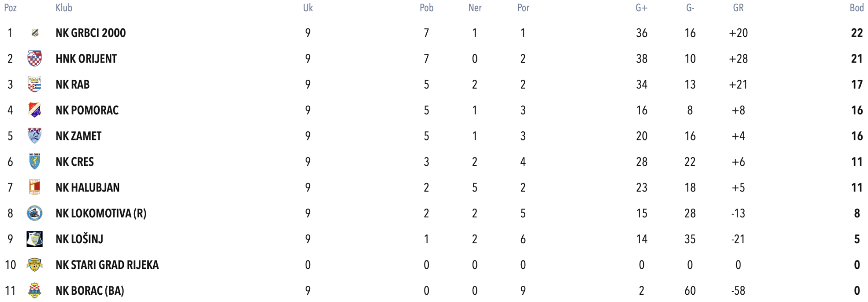
Task: Open the NK POMORAC club name link
Action: (87, 110)
